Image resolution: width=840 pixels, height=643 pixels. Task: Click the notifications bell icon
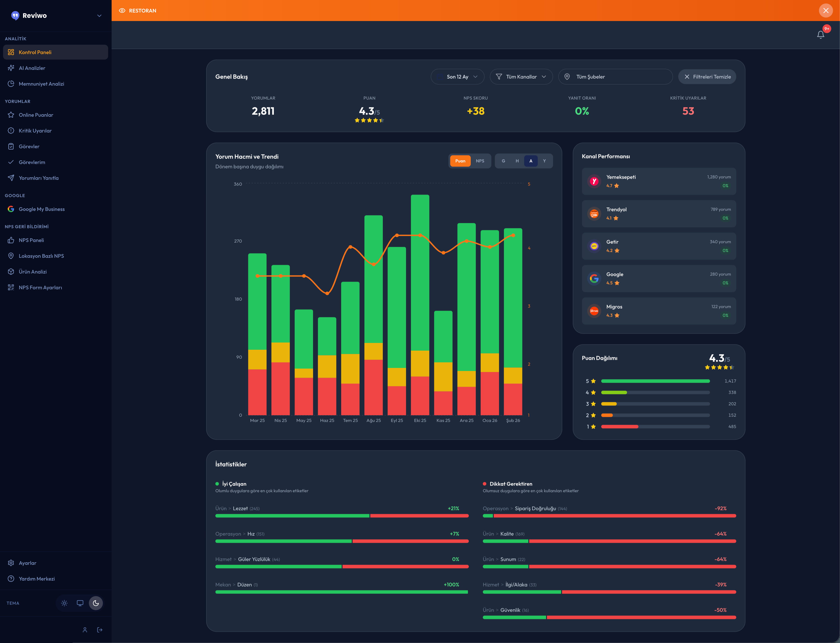(x=820, y=35)
